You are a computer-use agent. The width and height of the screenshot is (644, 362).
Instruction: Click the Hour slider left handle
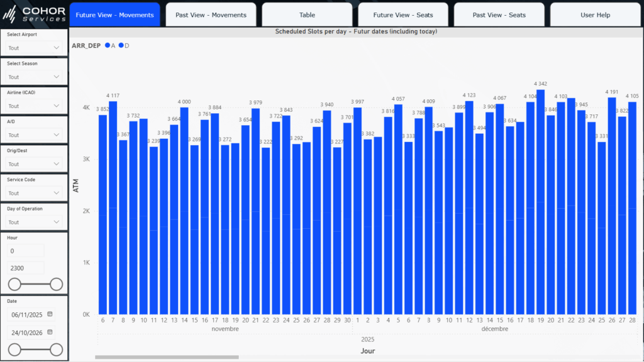click(x=14, y=285)
